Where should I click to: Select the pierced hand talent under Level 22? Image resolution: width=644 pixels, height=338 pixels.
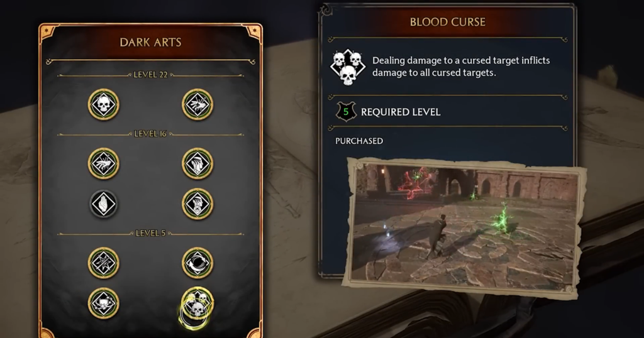pos(197,104)
